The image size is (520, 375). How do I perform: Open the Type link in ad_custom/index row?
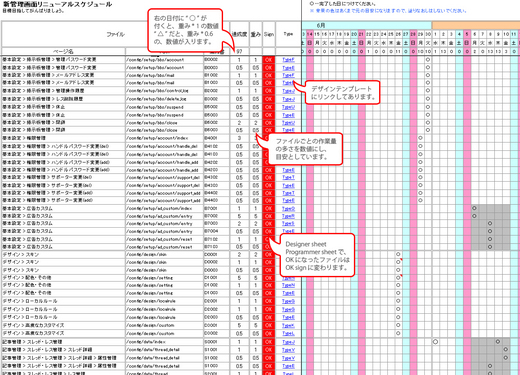click(288, 209)
